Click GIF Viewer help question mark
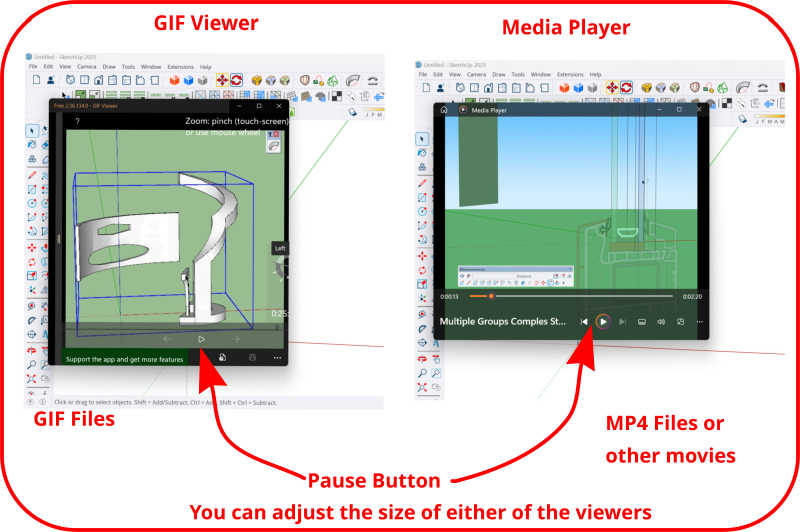The width and height of the screenshot is (800, 532). pyautogui.click(x=77, y=122)
